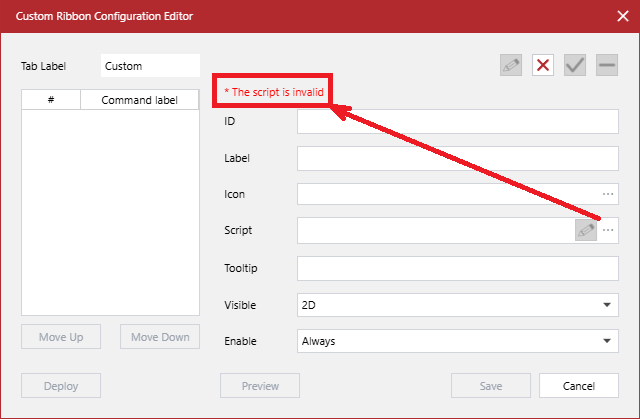Click the minus remove icon
Screen dimensions: 640x419
[607, 66]
